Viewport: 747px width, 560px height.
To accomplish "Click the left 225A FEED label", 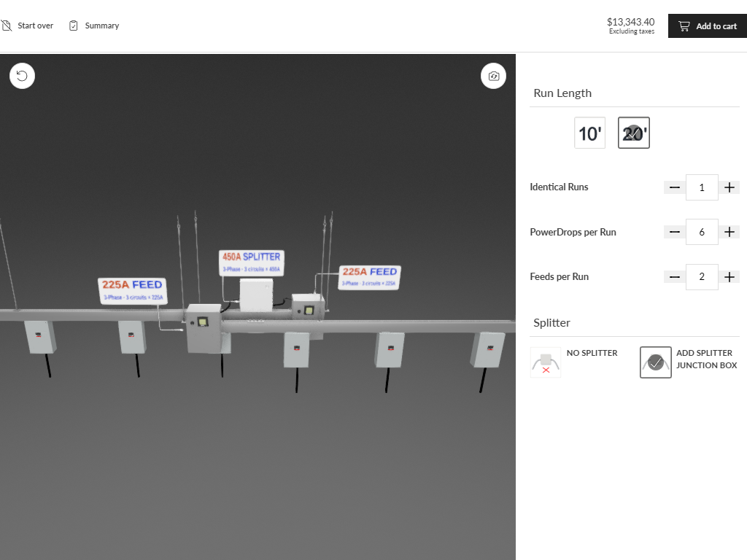I will click(x=133, y=291).
